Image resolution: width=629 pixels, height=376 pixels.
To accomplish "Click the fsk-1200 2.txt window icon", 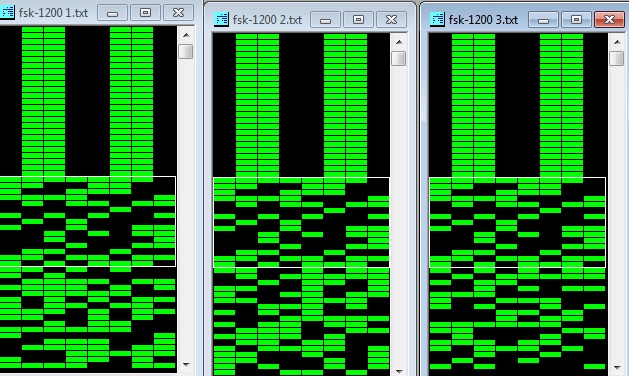I will (221, 19).
